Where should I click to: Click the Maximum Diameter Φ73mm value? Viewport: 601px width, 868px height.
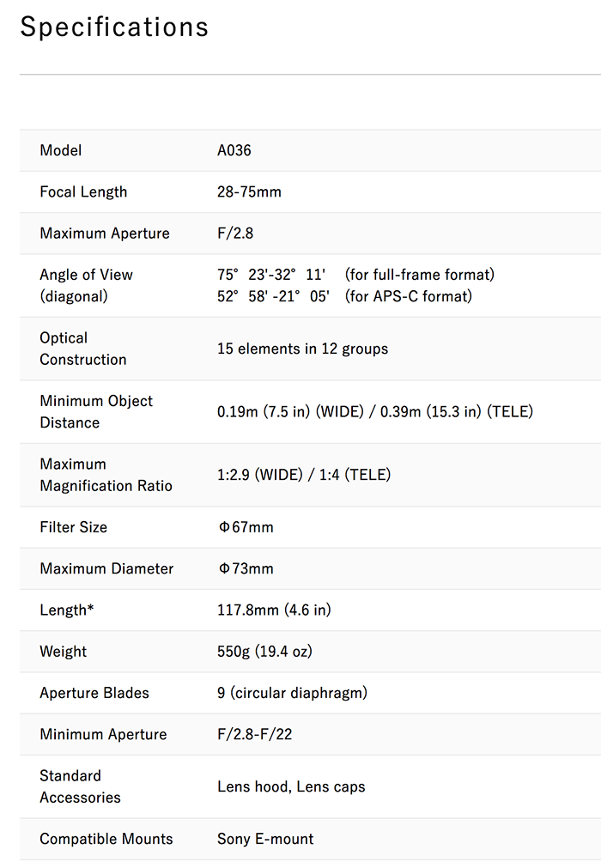[x=246, y=568]
